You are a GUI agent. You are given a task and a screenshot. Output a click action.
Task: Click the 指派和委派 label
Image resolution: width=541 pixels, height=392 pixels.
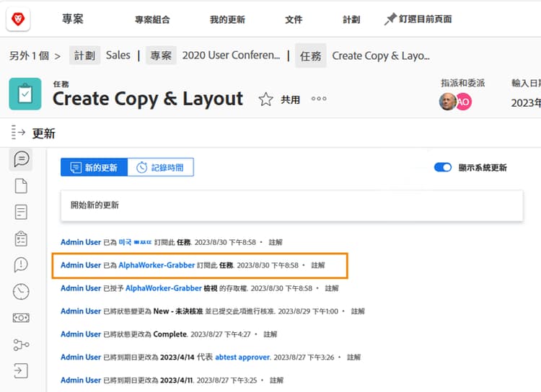(x=462, y=83)
